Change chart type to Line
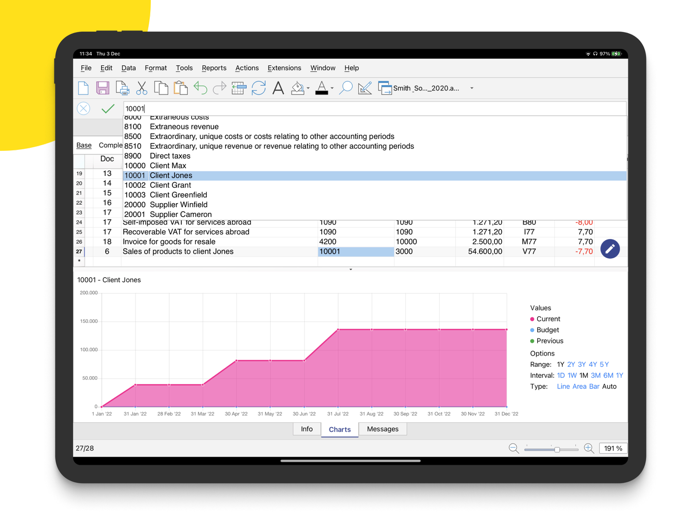700x525 pixels. 563,387
